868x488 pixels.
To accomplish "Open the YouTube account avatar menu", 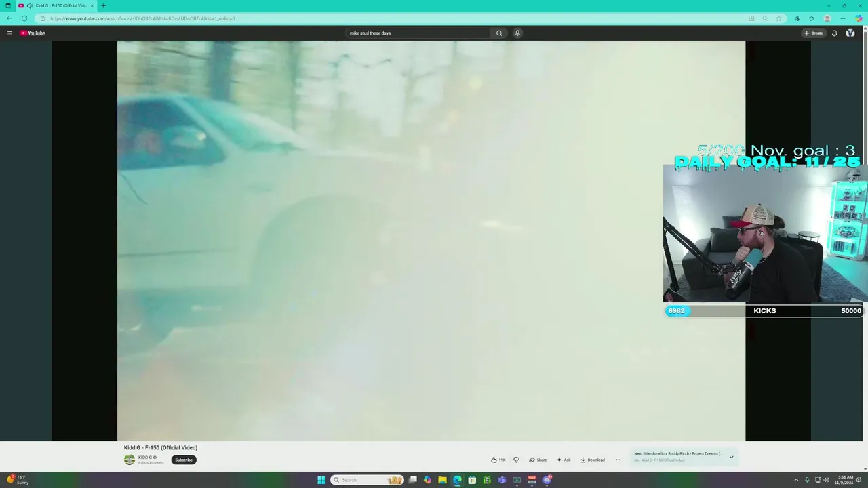I will (850, 33).
